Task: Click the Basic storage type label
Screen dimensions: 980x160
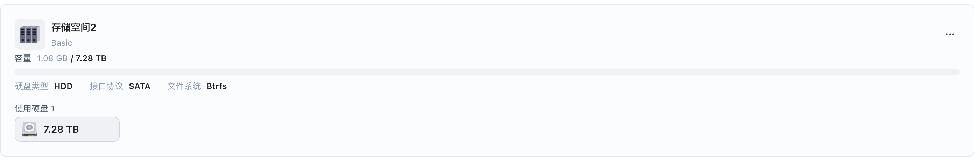Action: [62, 43]
